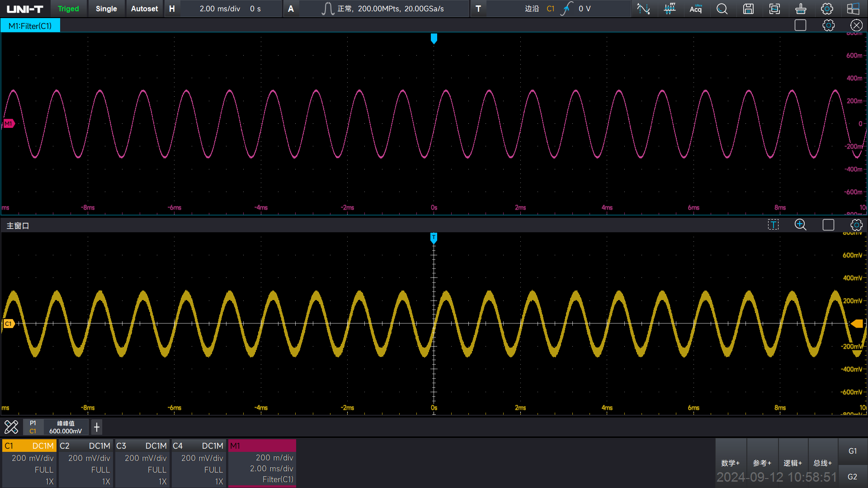Open M1 Filter window settings gear
The height and width of the screenshot is (488, 868).
pos(828,25)
